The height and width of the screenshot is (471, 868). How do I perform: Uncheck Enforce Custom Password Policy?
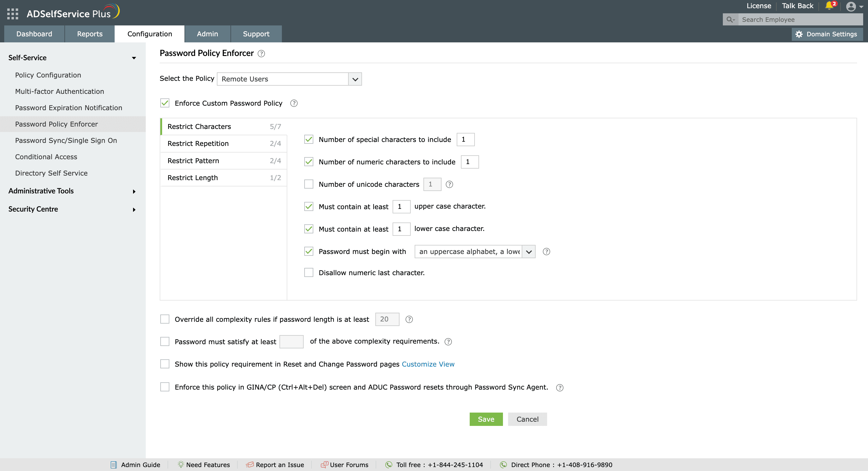pos(165,103)
